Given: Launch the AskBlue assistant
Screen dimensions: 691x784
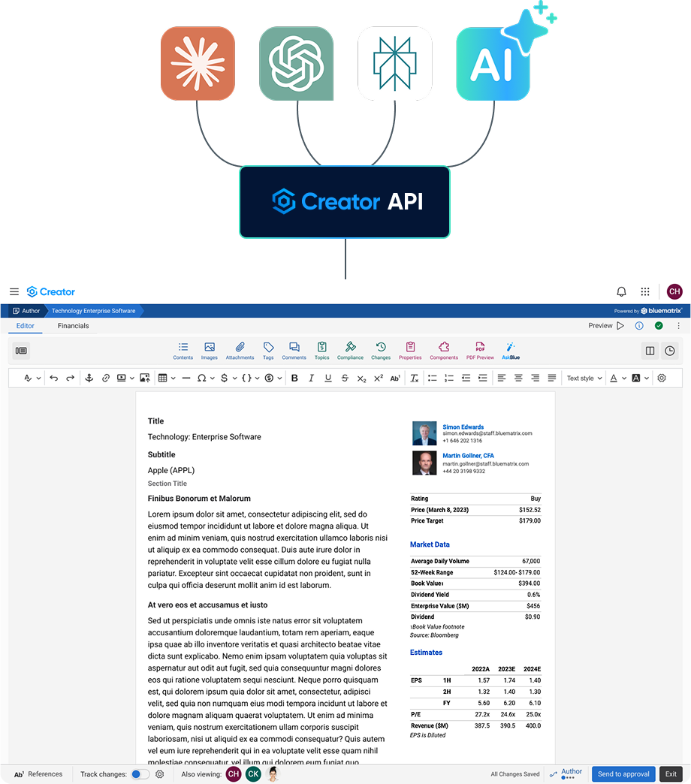Looking at the screenshot, I should pyautogui.click(x=511, y=351).
